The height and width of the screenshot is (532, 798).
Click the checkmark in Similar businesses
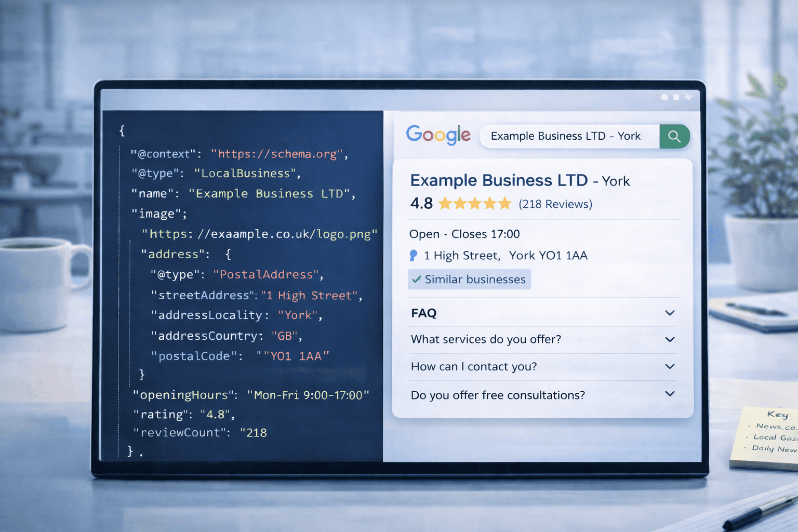pyautogui.click(x=417, y=280)
